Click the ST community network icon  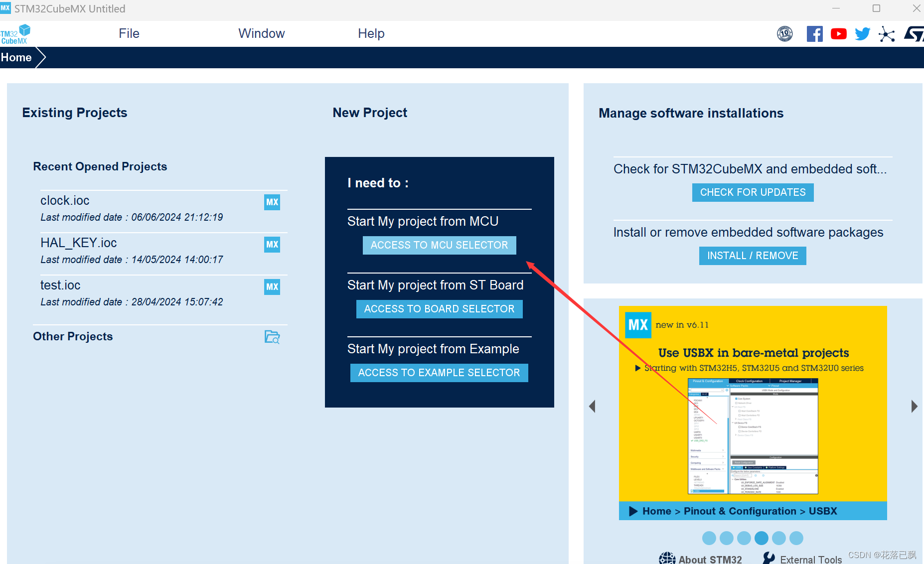click(887, 34)
